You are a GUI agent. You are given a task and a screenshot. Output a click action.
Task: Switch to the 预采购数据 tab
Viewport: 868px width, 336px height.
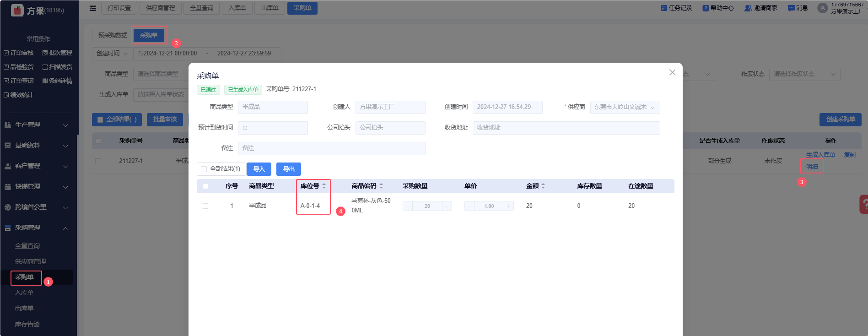[x=113, y=35]
